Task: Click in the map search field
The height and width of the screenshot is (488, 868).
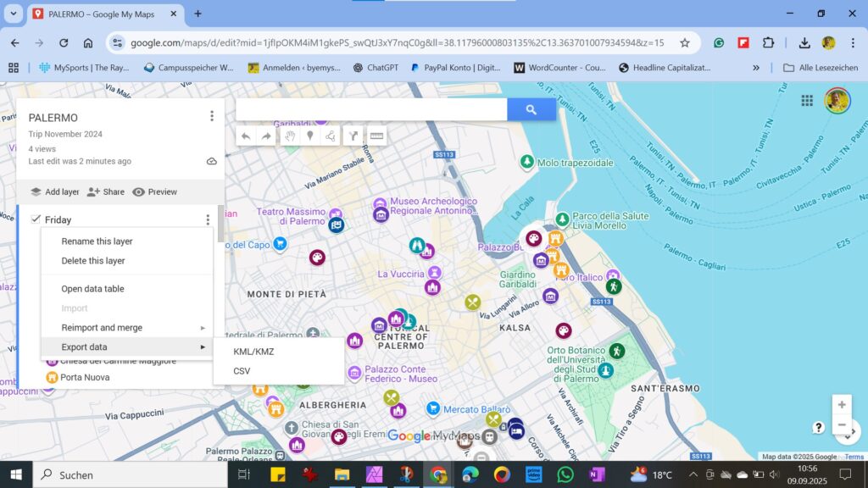Action: click(x=371, y=109)
